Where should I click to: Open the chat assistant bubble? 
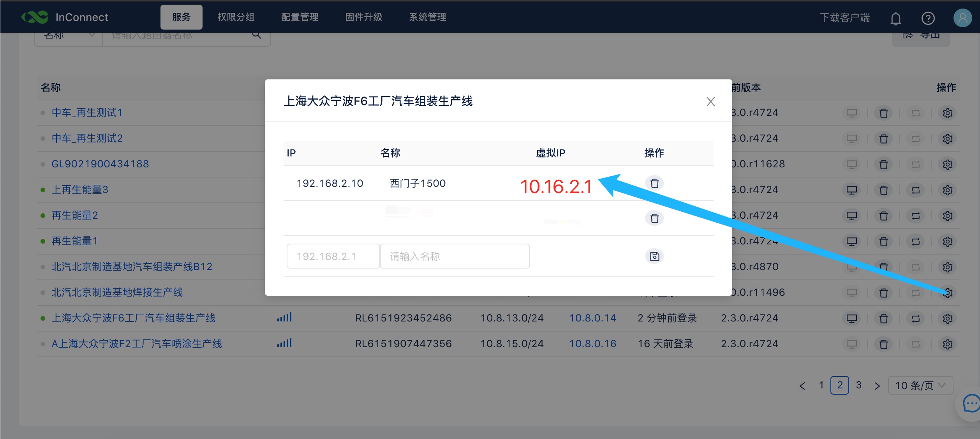click(970, 404)
